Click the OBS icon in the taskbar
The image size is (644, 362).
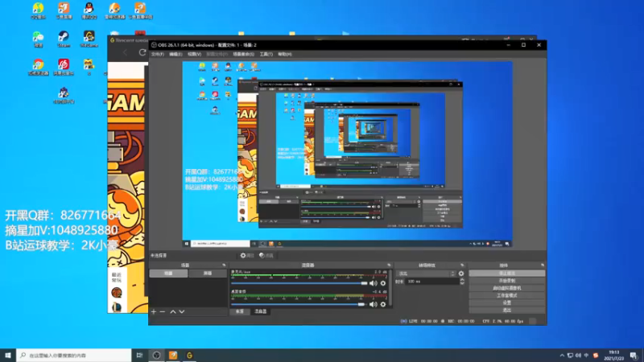tap(156, 356)
